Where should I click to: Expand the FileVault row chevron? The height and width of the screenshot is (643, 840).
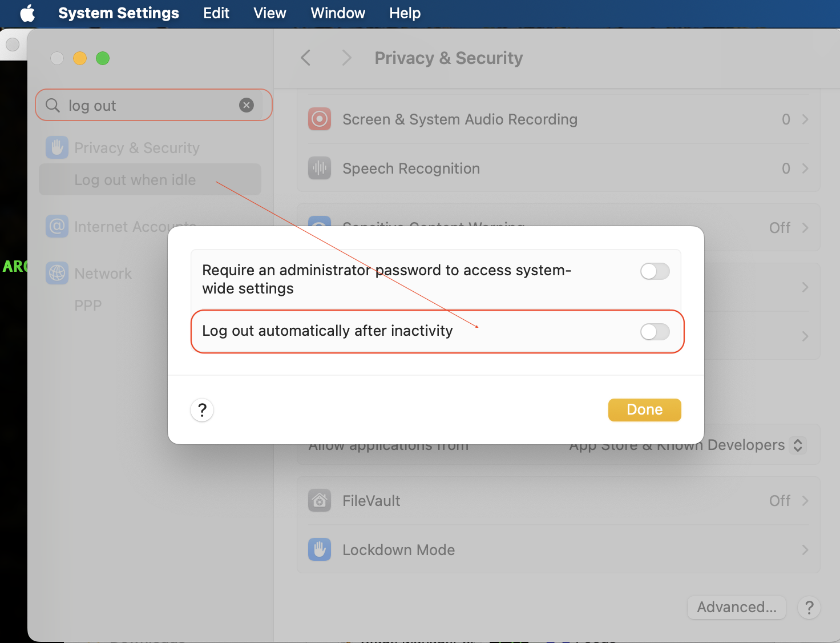click(x=805, y=501)
